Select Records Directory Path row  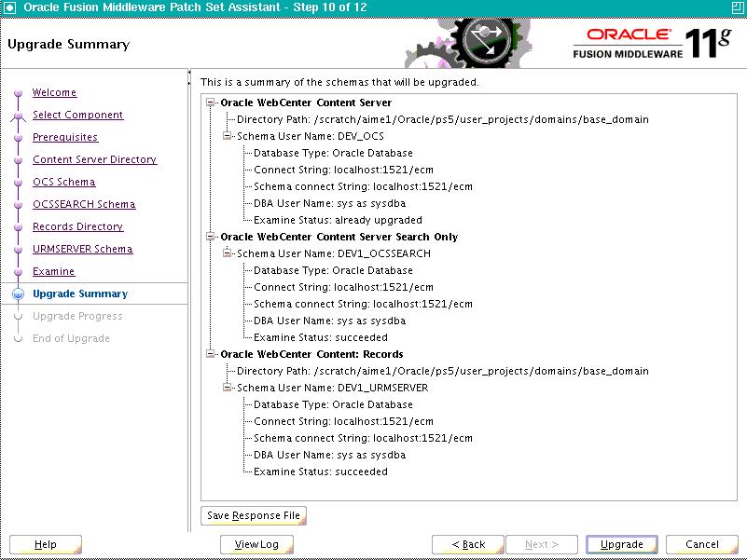[443, 371]
